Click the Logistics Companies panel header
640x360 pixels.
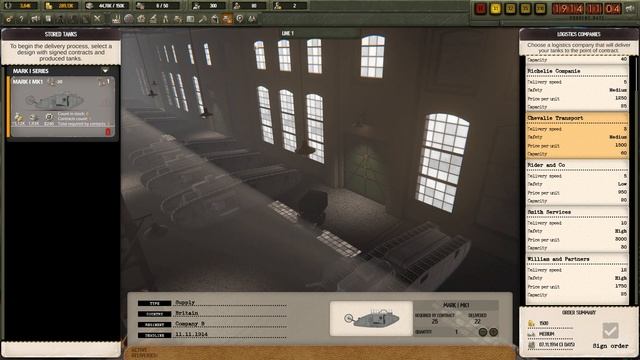coord(578,34)
